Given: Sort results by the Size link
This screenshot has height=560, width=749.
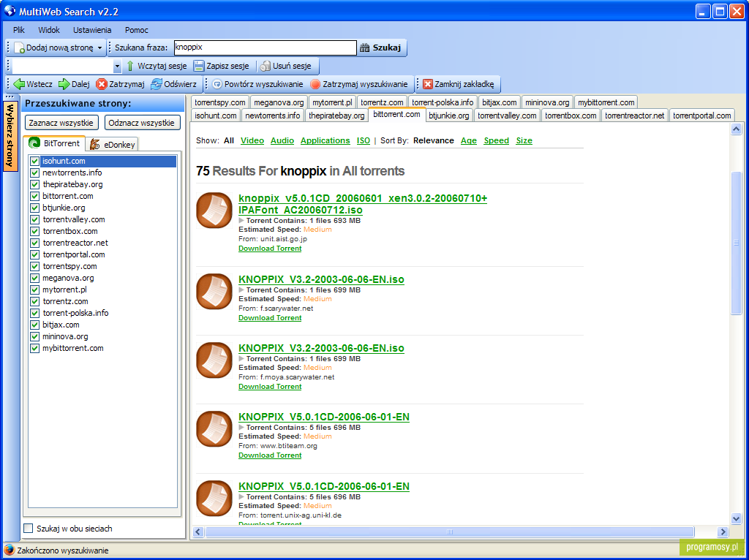Looking at the screenshot, I should tap(524, 140).
